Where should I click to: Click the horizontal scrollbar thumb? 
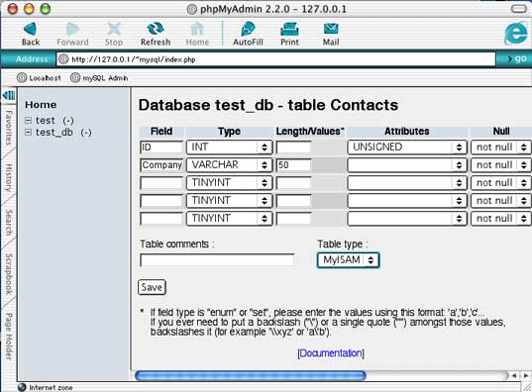click(x=251, y=375)
